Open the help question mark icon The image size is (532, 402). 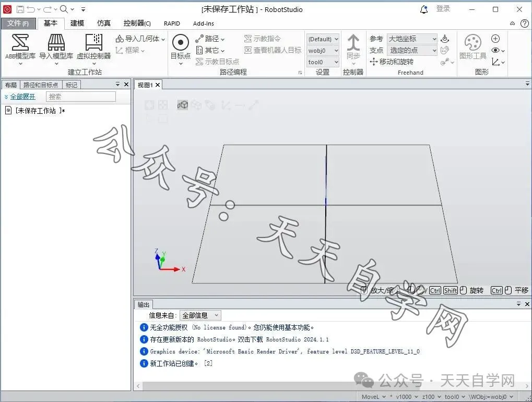(x=525, y=23)
